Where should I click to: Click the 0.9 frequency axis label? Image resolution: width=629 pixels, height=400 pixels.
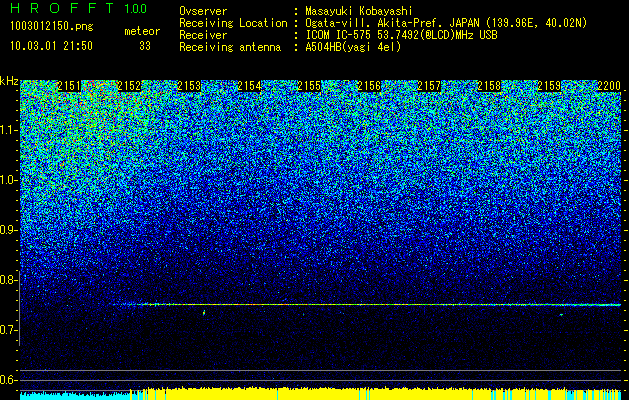click(8, 230)
